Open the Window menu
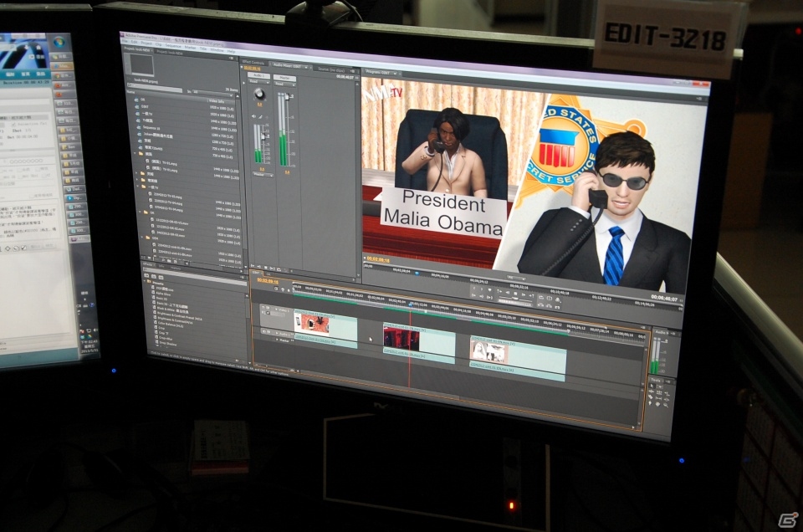The image size is (803, 532). coord(217,50)
